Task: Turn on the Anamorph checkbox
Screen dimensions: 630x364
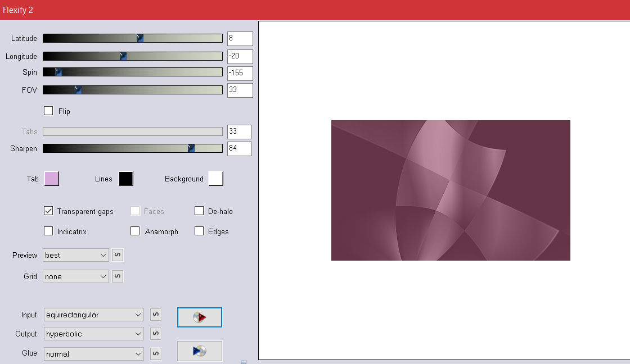Action: click(x=135, y=231)
